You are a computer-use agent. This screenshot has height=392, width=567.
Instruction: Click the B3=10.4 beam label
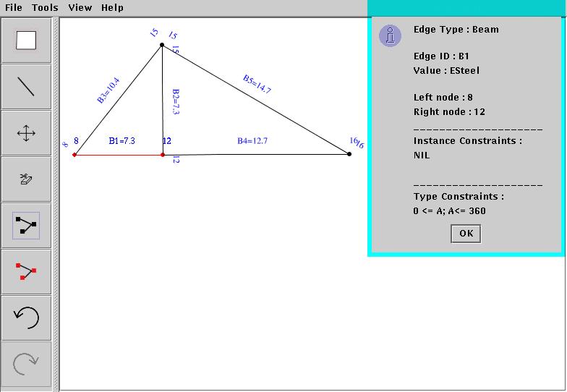(x=108, y=92)
